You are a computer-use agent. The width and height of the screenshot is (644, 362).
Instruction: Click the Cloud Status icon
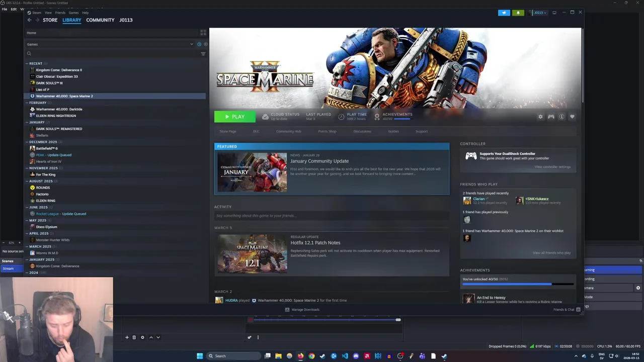(265, 117)
